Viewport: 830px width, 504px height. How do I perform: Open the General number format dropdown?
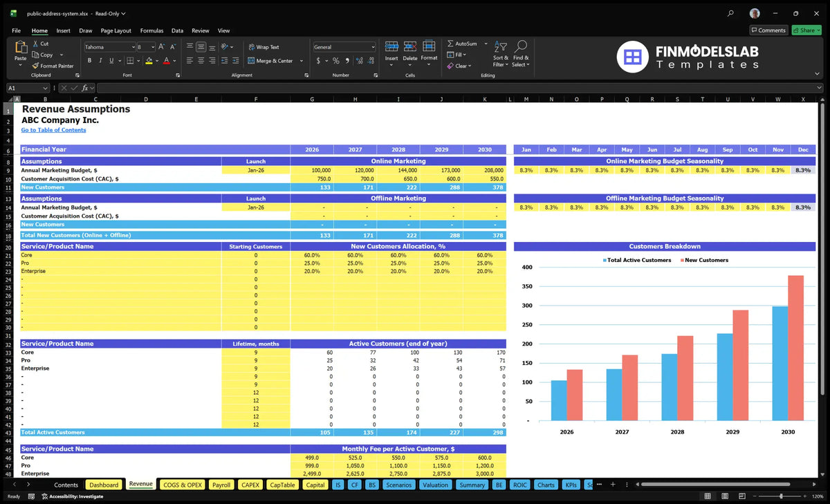click(373, 47)
